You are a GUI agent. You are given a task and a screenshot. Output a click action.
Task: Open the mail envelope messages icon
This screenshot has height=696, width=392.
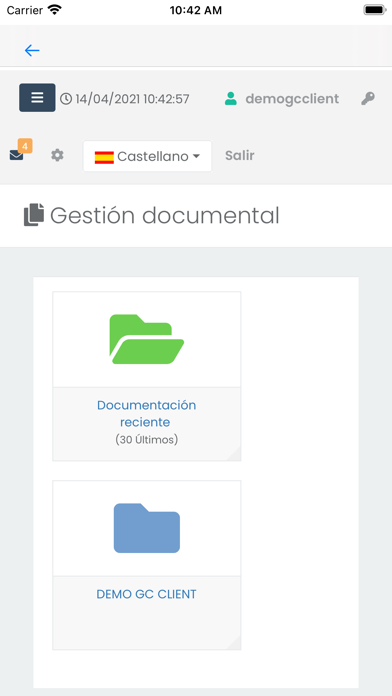tap(16, 155)
